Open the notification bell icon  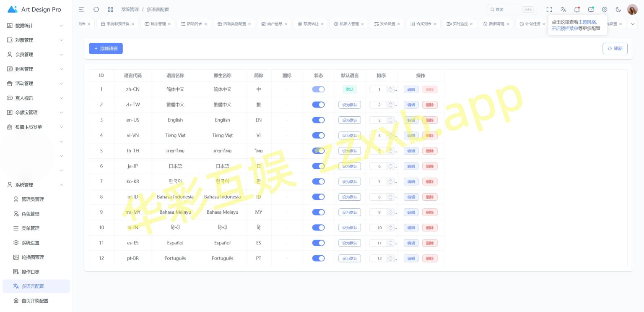pos(577,10)
